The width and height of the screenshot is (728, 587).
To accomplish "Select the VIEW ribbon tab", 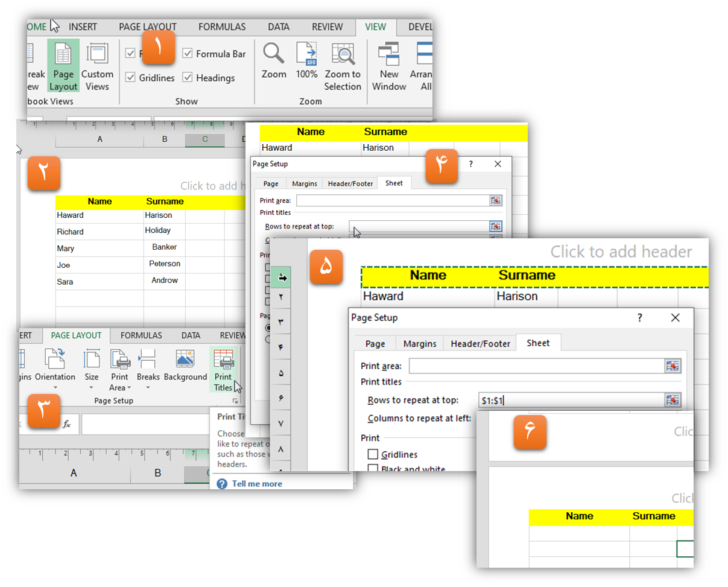I will tap(375, 27).
